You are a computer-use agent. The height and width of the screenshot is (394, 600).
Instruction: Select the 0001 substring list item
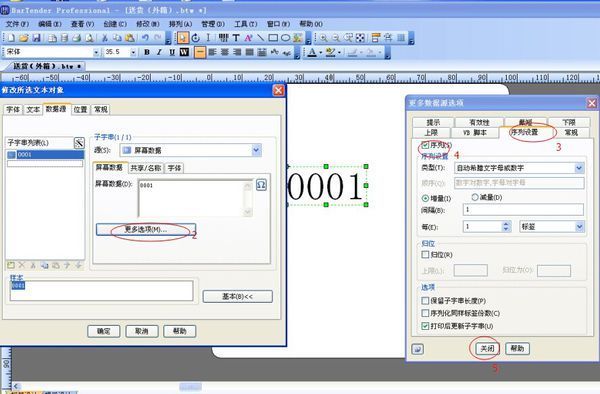click(x=45, y=155)
